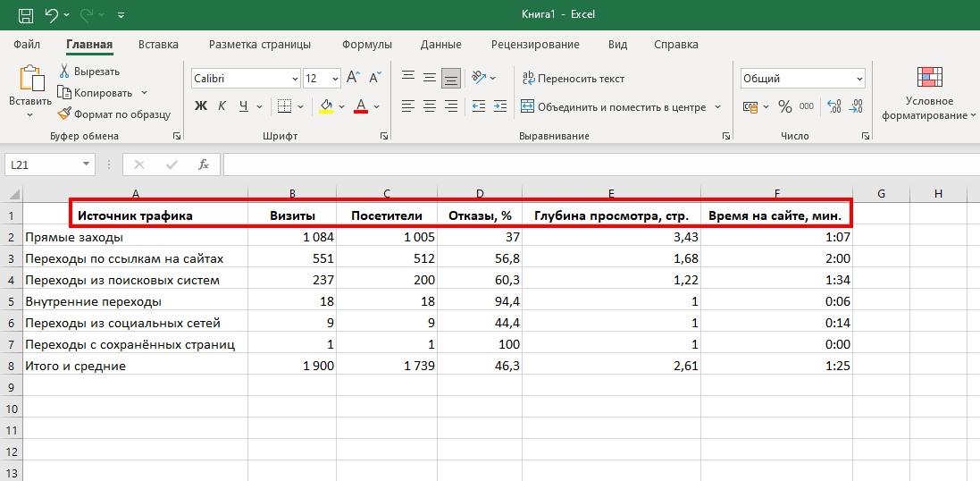The width and height of the screenshot is (980, 481).
Task: Click Копировать to copy selection
Action: 96,93
